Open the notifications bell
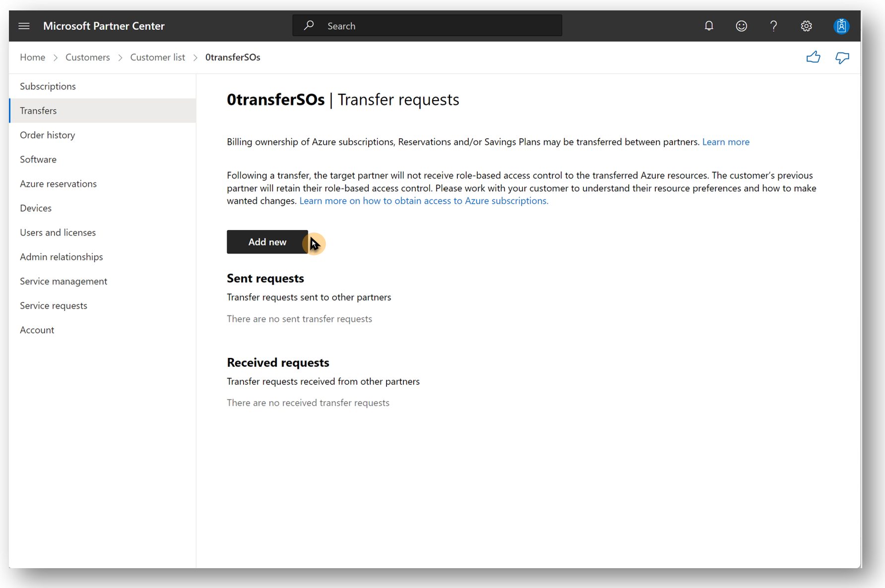Screen dimensions: 885x588 pos(709,26)
